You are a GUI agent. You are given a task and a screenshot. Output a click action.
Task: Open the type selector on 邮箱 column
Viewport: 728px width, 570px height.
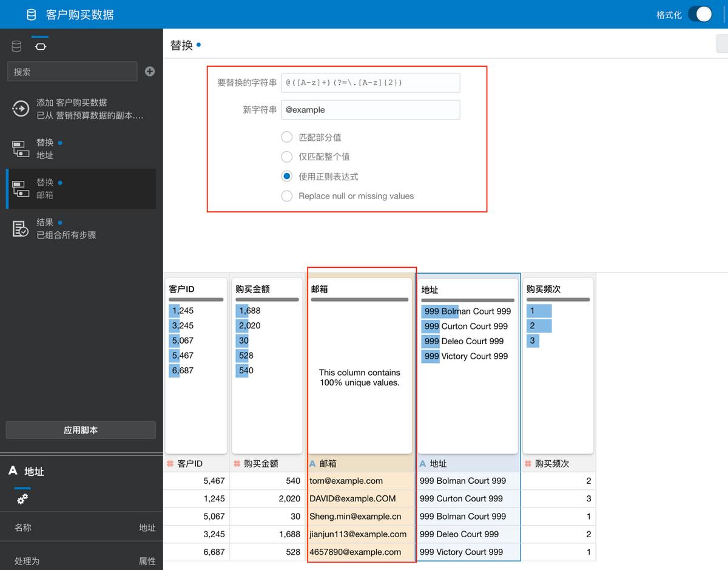[x=315, y=463]
